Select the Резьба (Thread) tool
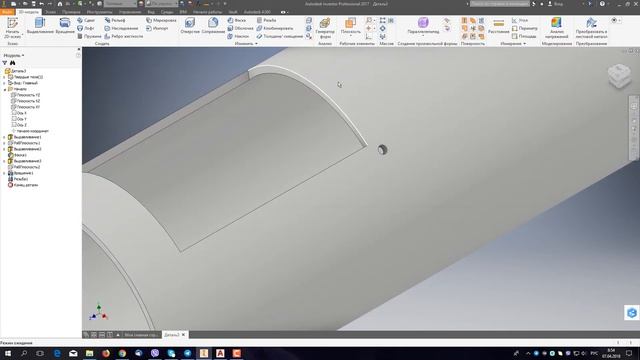The width and height of the screenshot is (640, 360). (x=267, y=20)
